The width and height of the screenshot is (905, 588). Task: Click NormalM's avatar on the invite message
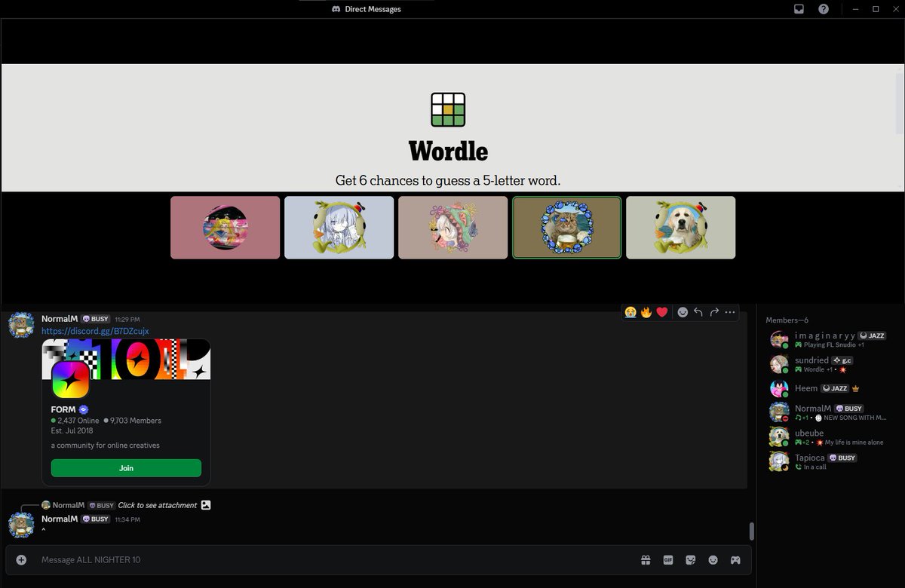(21, 326)
